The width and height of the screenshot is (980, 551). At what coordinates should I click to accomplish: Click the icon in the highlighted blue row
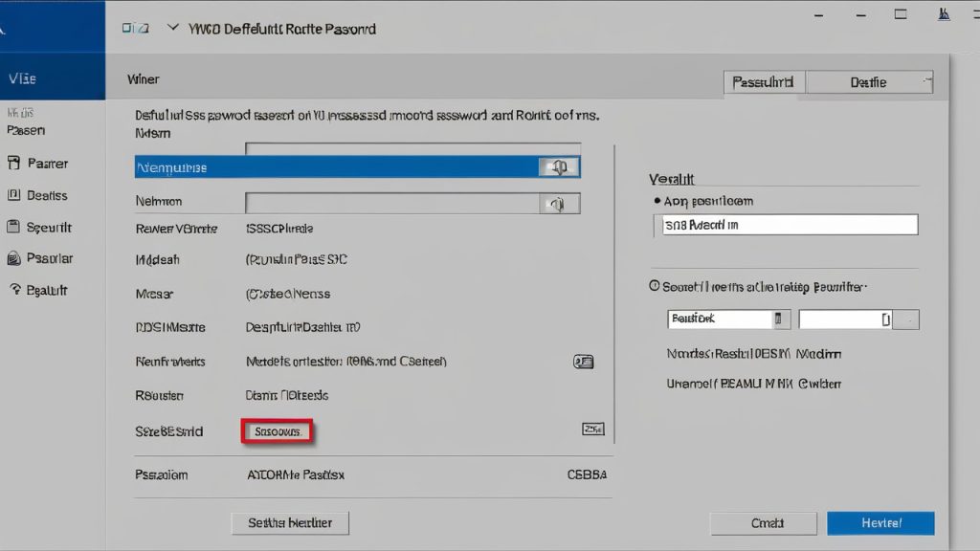(560, 167)
